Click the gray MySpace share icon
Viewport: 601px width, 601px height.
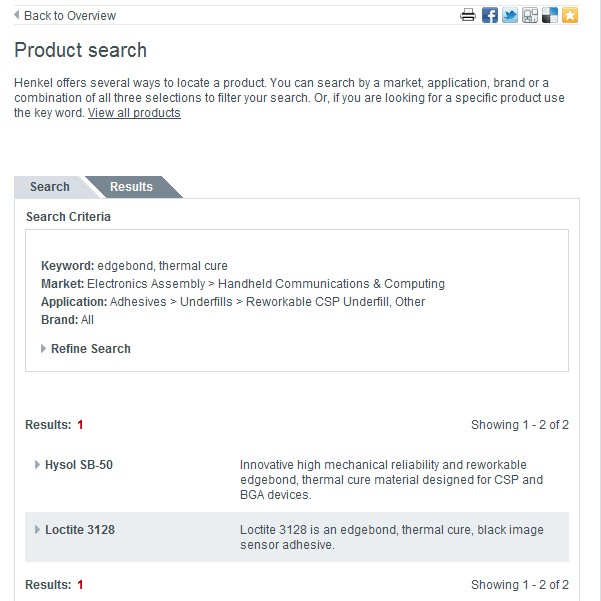[x=530, y=16]
